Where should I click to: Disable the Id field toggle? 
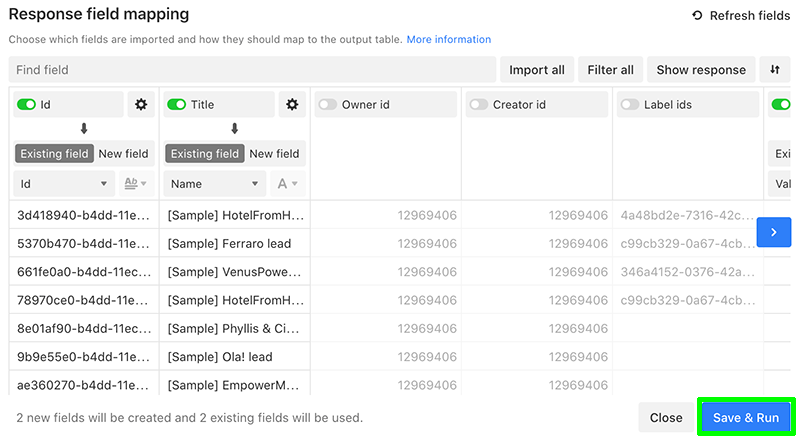pos(27,105)
